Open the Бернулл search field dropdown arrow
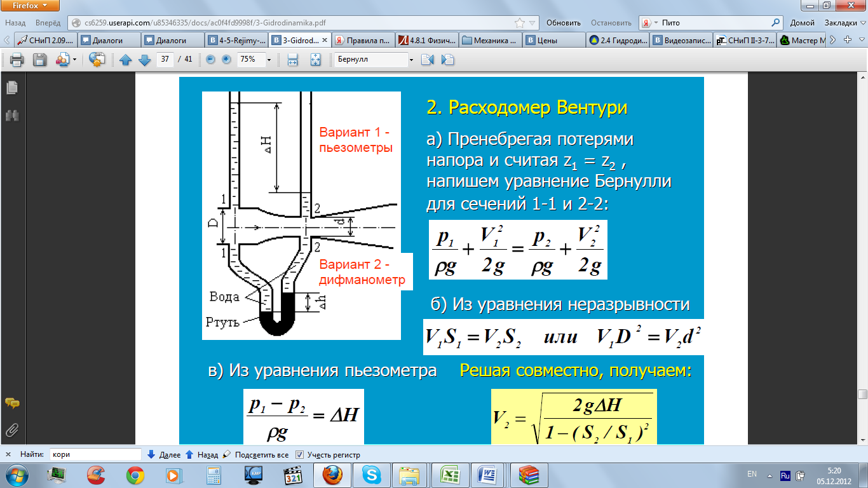868x488 pixels. click(411, 60)
